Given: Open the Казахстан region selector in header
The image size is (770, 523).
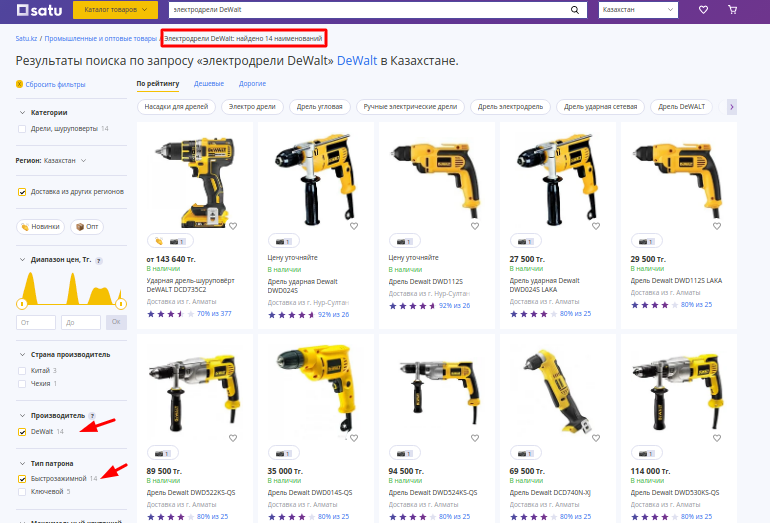Looking at the screenshot, I should 638,10.
